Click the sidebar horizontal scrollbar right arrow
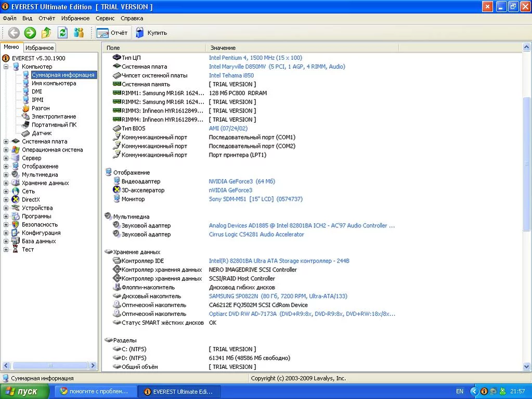 point(93,365)
